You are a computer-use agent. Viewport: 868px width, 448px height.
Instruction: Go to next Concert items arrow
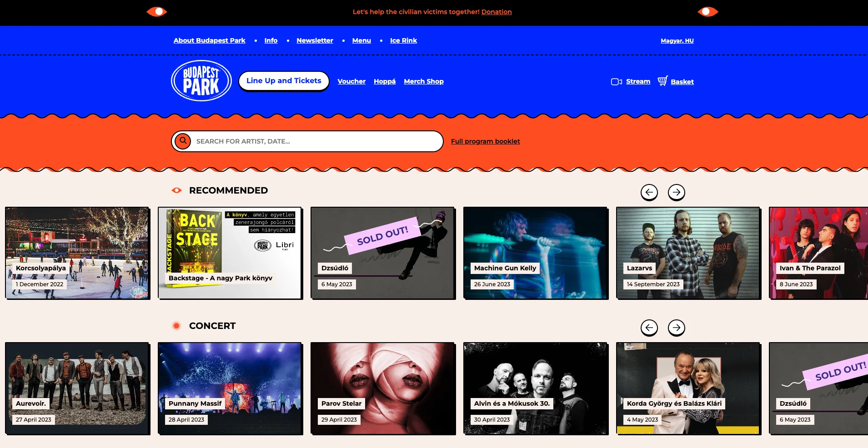click(x=677, y=328)
